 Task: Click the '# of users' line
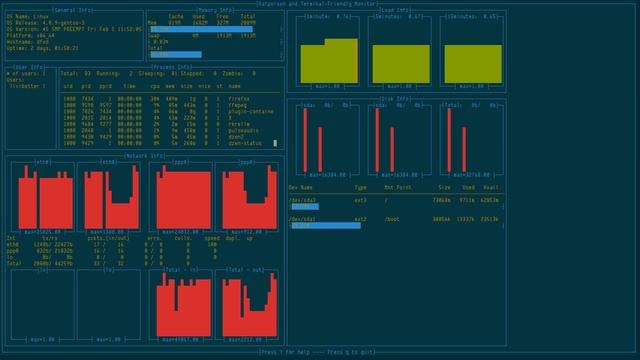(27, 74)
